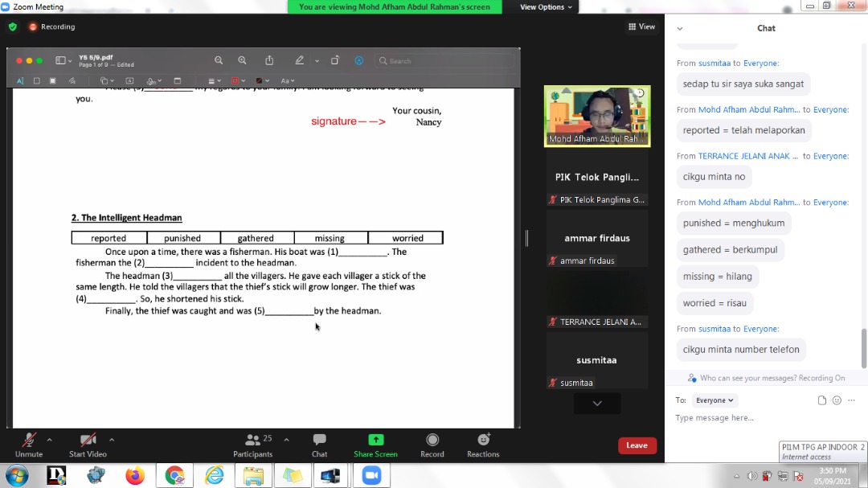Switch to Chrome in the taskbar
This screenshot has width=868, height=488.
(174, 476)
